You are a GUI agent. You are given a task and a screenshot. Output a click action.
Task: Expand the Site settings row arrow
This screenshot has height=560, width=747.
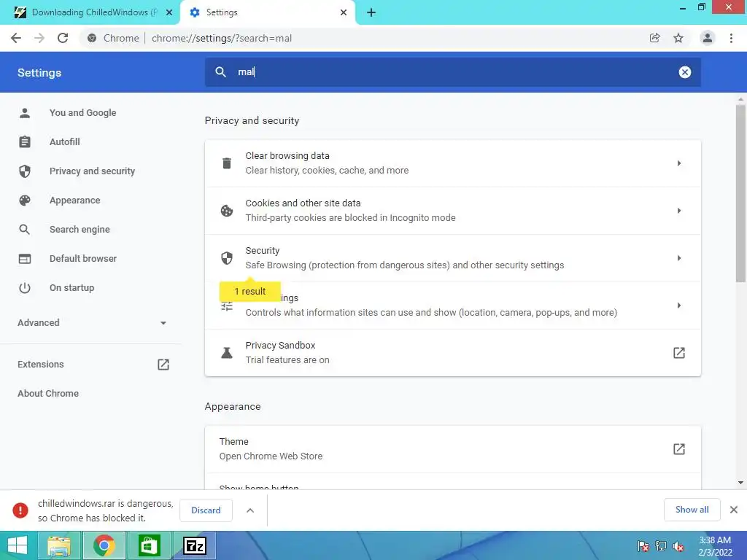point(679,306)
